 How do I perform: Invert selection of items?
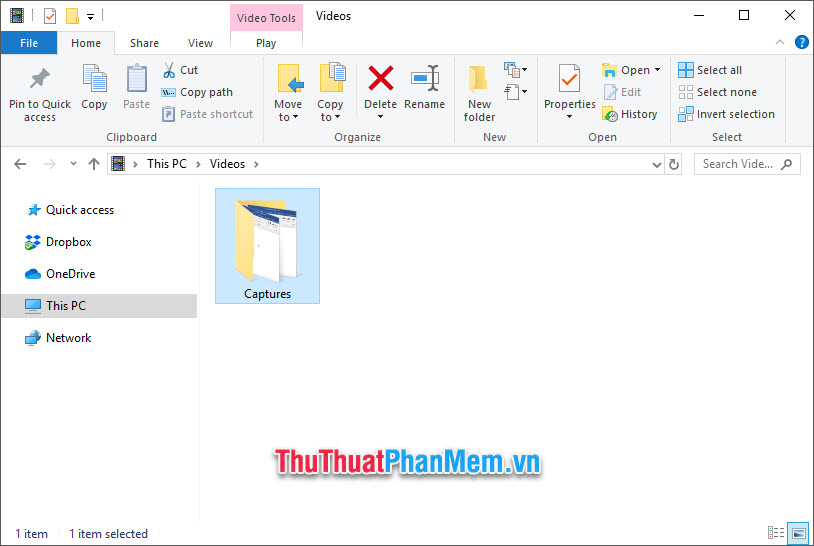[x=726, y=114]
